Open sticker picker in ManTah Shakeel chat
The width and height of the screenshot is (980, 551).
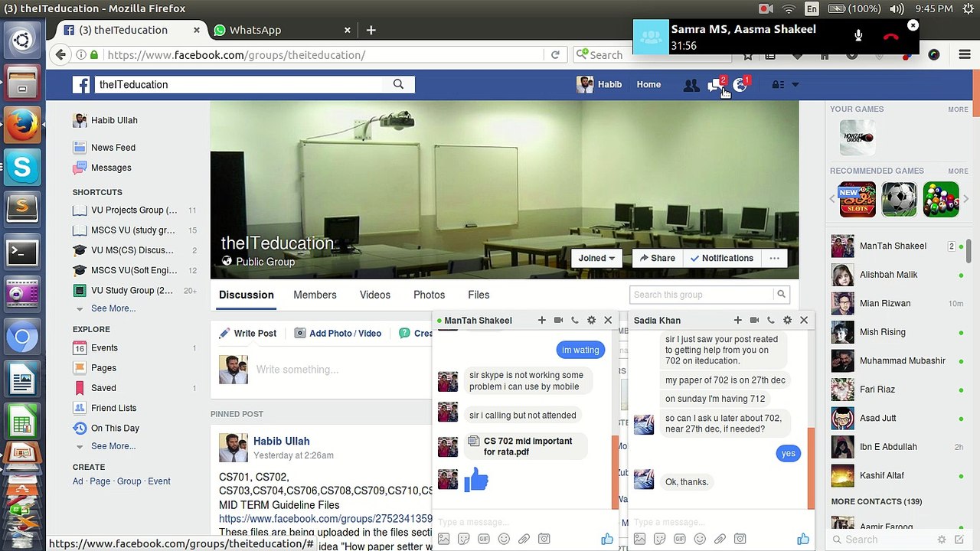click(x=463, y=539)
